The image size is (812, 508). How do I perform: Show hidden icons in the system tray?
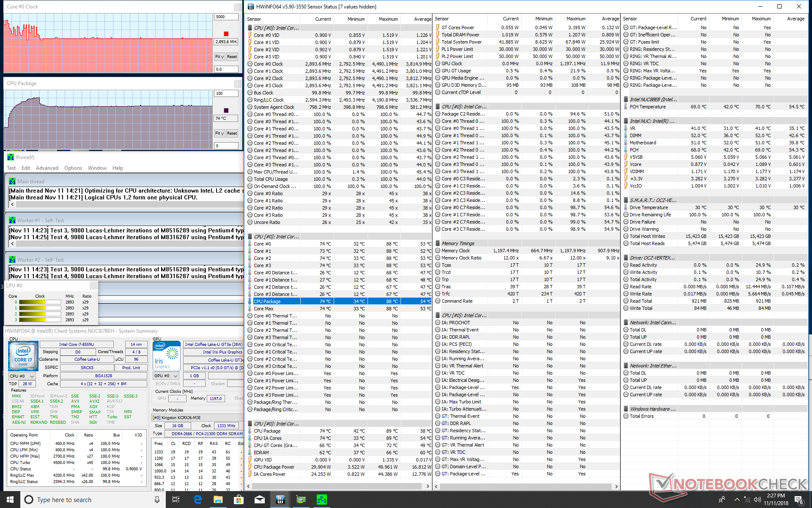pyautogui.click(x=737, y=500)
